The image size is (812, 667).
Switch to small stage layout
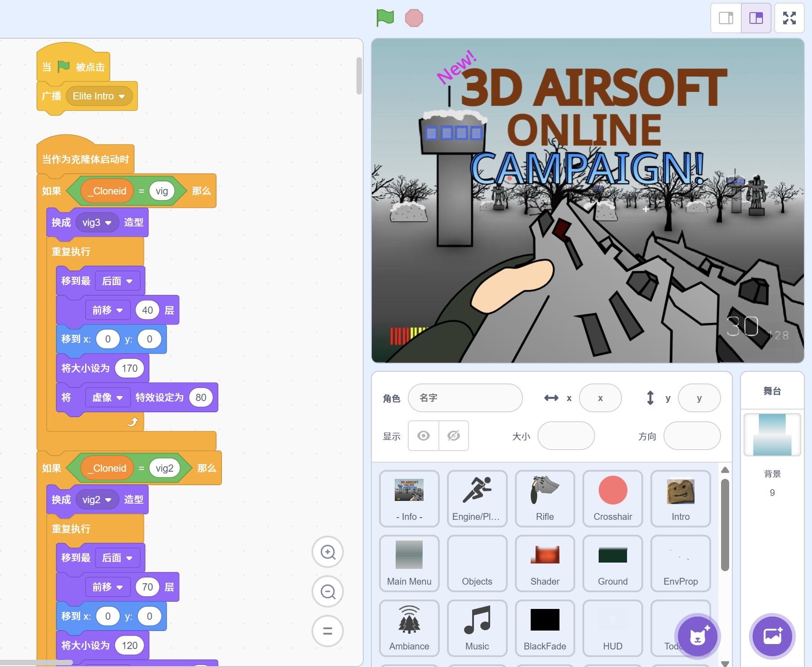pos(726,18)
